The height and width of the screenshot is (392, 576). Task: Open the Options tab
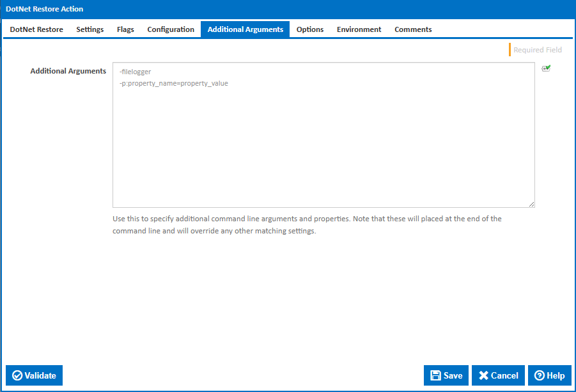309,29
